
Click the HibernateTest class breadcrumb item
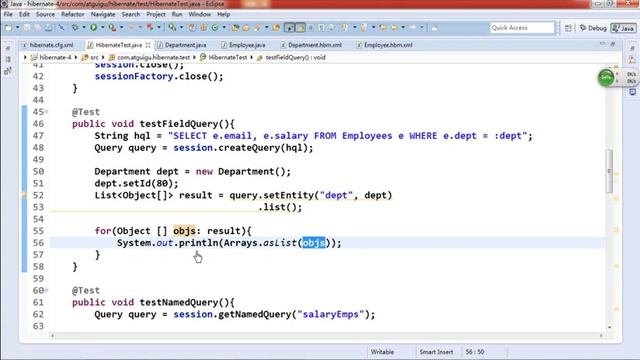coord(224,58)
